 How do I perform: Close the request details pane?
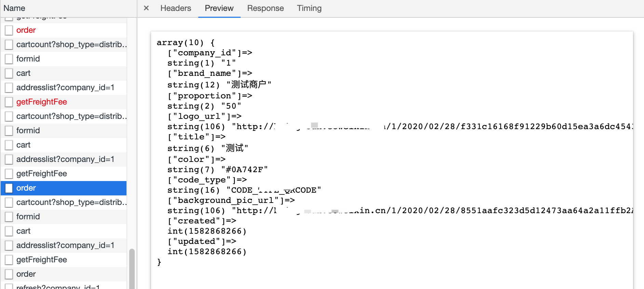(x=146, y=8)
